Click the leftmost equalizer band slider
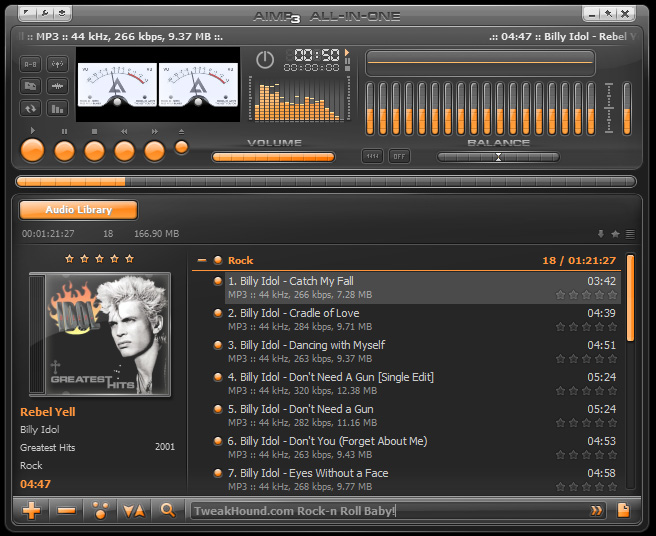The width and height of the screenshot is (656, 536). coord(370,109)
